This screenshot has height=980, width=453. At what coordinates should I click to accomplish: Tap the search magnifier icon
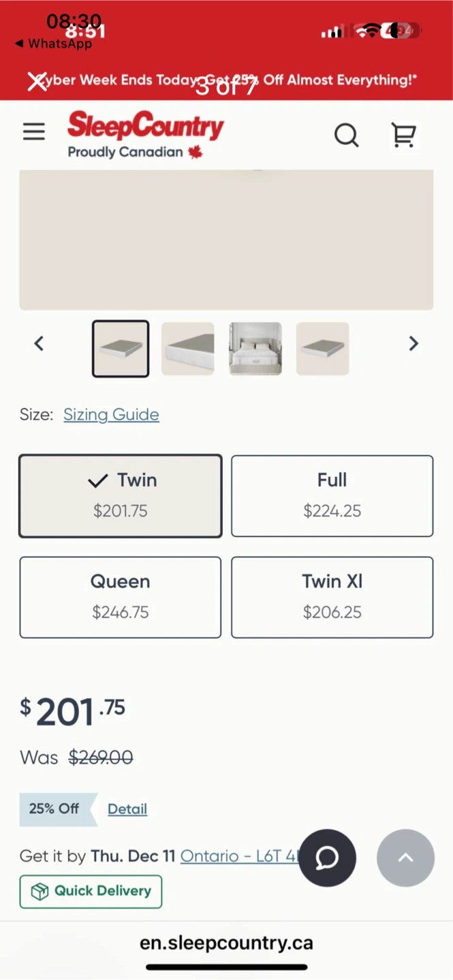pos(346,135)
